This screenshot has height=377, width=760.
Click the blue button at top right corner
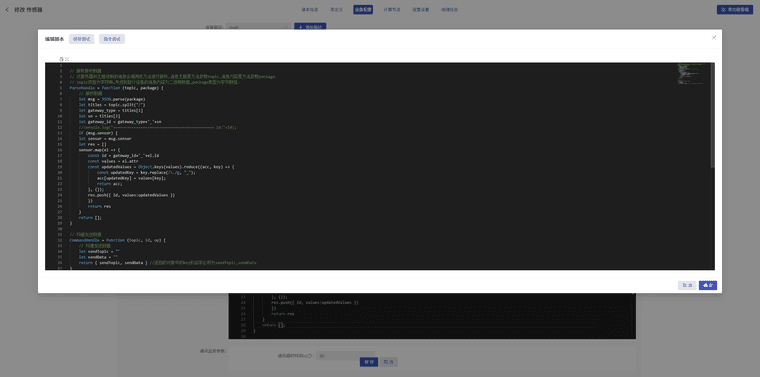pyautogui.click(x=735, y=9)
